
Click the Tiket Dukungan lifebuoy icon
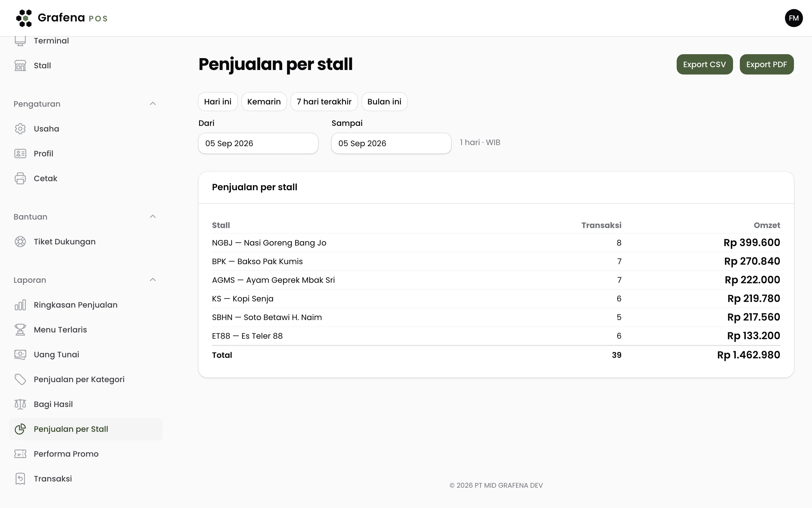point(20,242)
